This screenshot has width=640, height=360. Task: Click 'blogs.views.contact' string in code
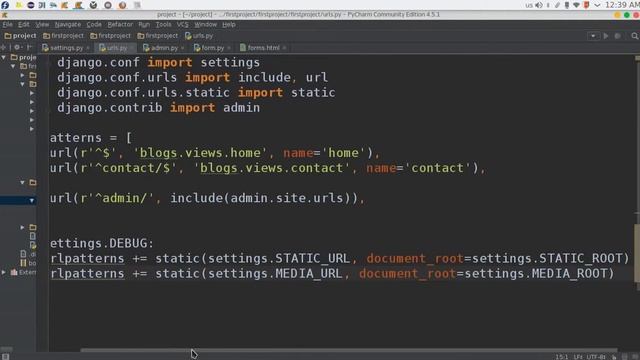click(271, 168)
